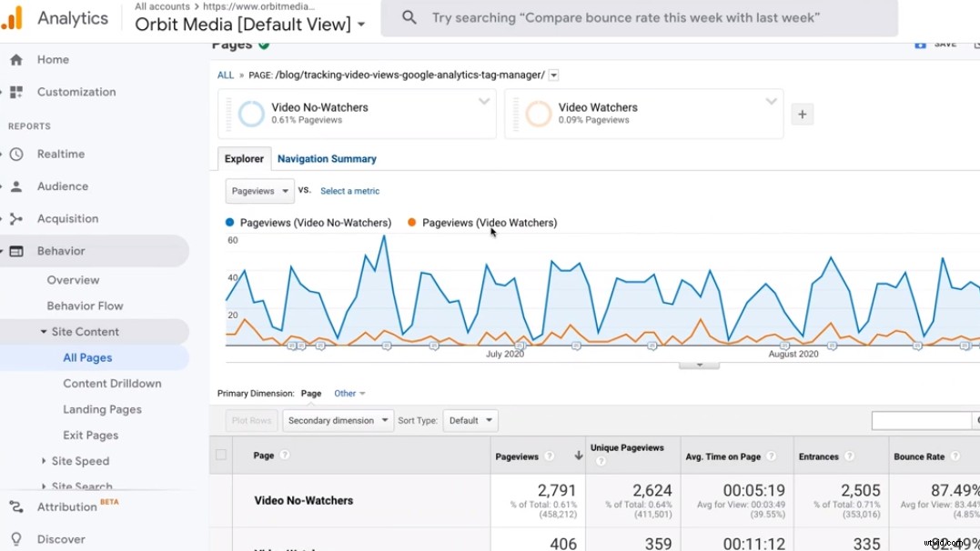Screen dimensions: 980x551
Task: Select the Customization icon in the sidebar
Action: tap(19, 92)
